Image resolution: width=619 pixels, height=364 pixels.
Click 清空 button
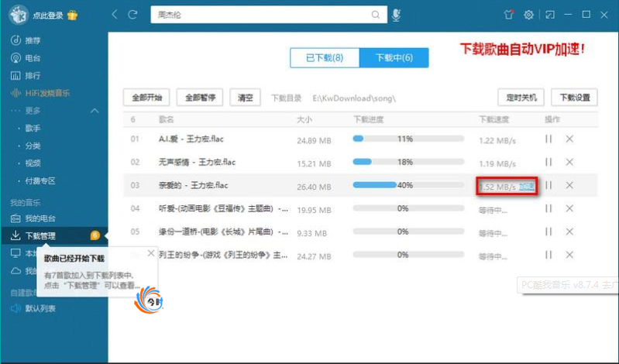[x=245, y=98]
